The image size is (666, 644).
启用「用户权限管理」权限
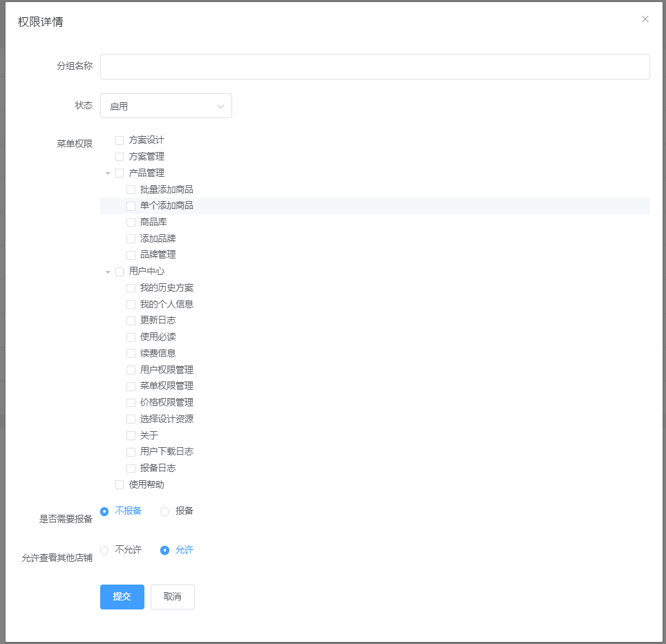pyautogui.click(x=131, y=369)
